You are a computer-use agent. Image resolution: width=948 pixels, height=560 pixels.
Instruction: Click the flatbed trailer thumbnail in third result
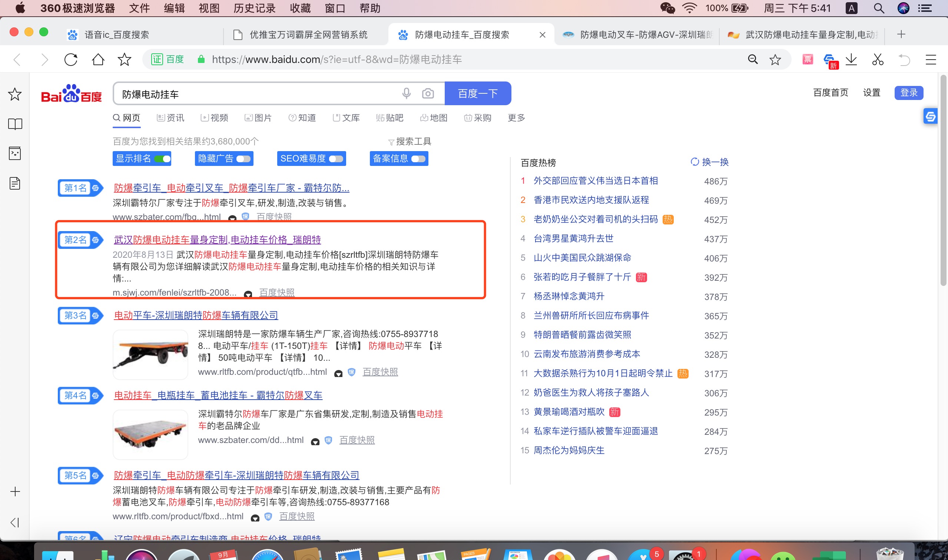point(150,354)
